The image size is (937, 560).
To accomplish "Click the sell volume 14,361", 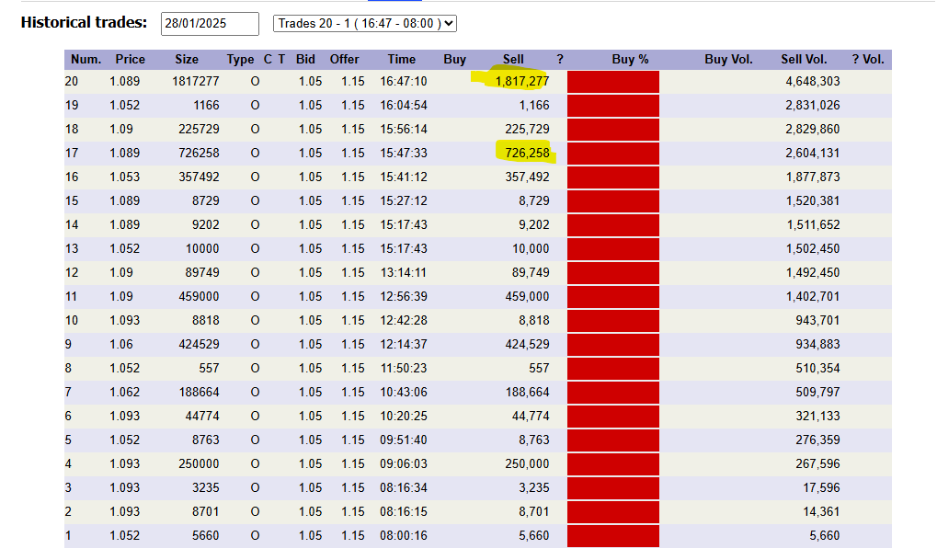I will coord(821,511).
